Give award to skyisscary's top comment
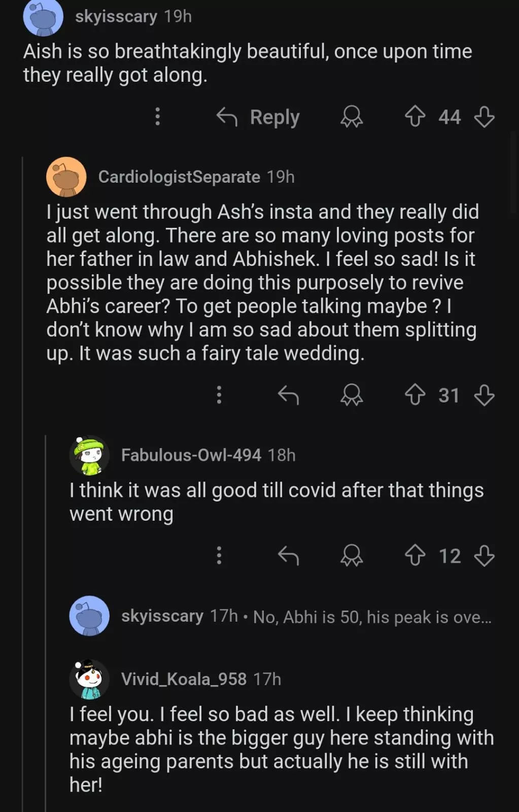Screen dimensions: 519x812 click(x=351, y=117)
